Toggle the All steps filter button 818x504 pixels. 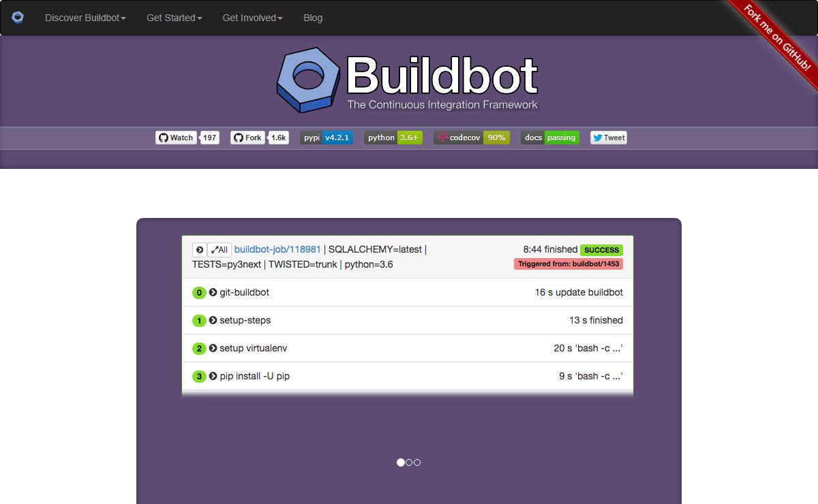(x=219, y=249)
